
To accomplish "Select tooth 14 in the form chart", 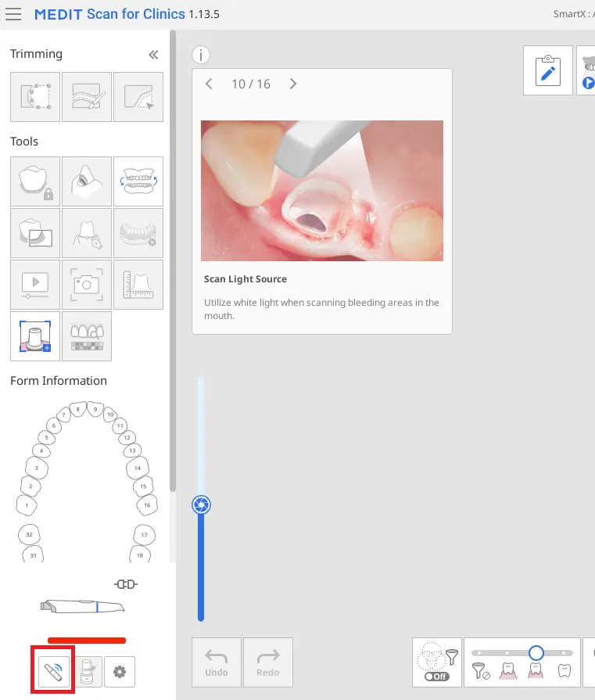I will (138, 468).
